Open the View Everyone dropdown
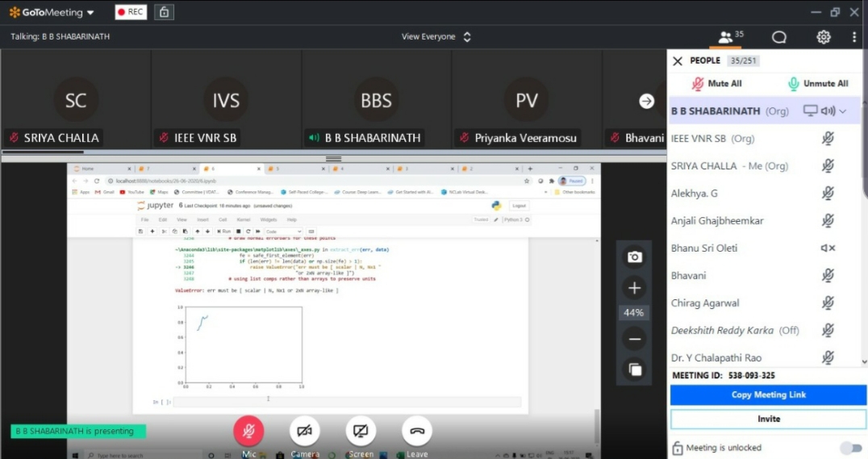 point(436,37)
